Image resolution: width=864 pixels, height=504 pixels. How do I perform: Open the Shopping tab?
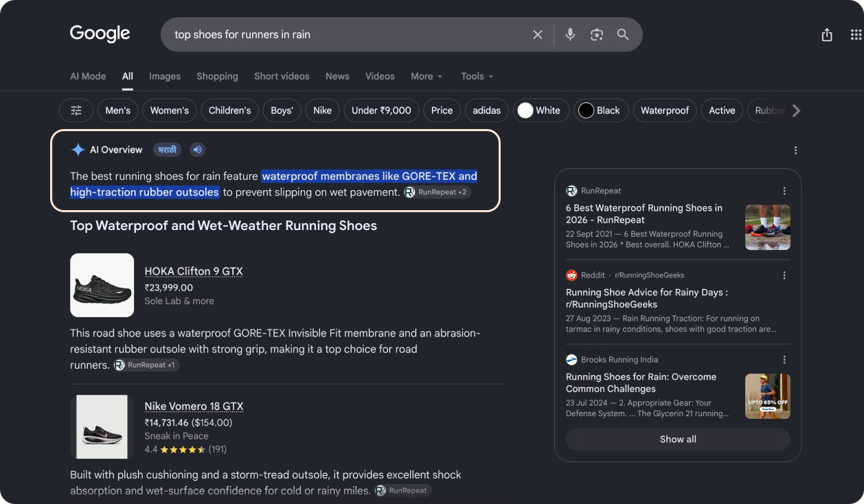click(x=217, y=76)
